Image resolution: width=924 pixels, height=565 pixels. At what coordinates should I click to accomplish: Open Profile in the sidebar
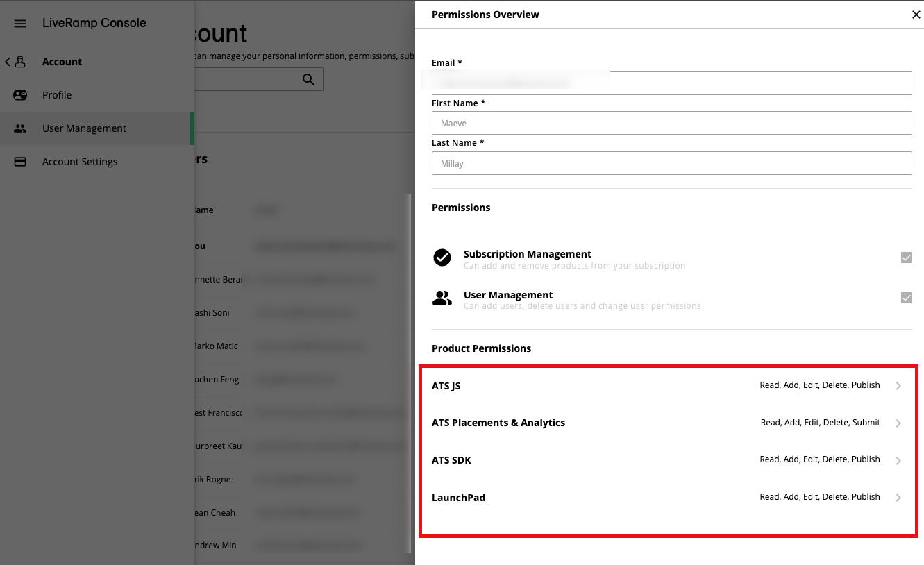tap(97, 95)
